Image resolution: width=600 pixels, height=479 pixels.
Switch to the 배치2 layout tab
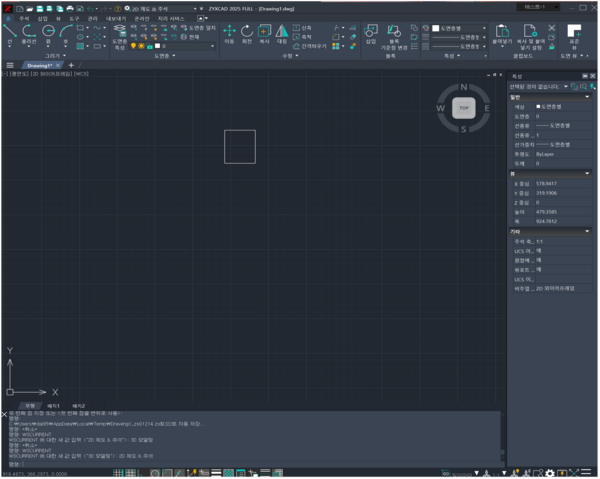78,406
